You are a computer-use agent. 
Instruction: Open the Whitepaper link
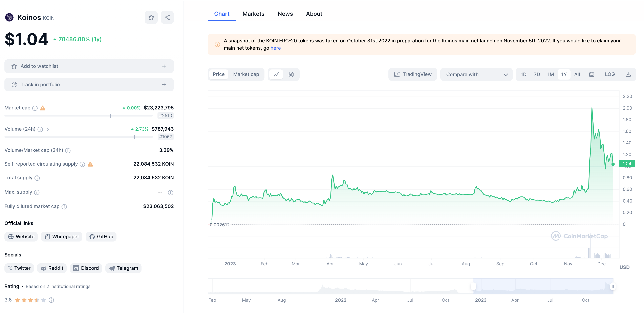(x=62, y=236)
